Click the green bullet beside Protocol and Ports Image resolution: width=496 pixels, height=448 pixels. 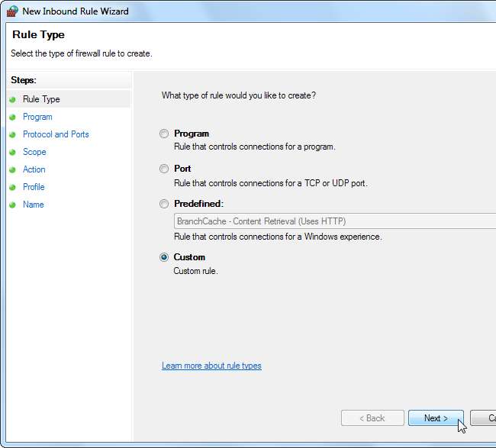tap(12, 135)
